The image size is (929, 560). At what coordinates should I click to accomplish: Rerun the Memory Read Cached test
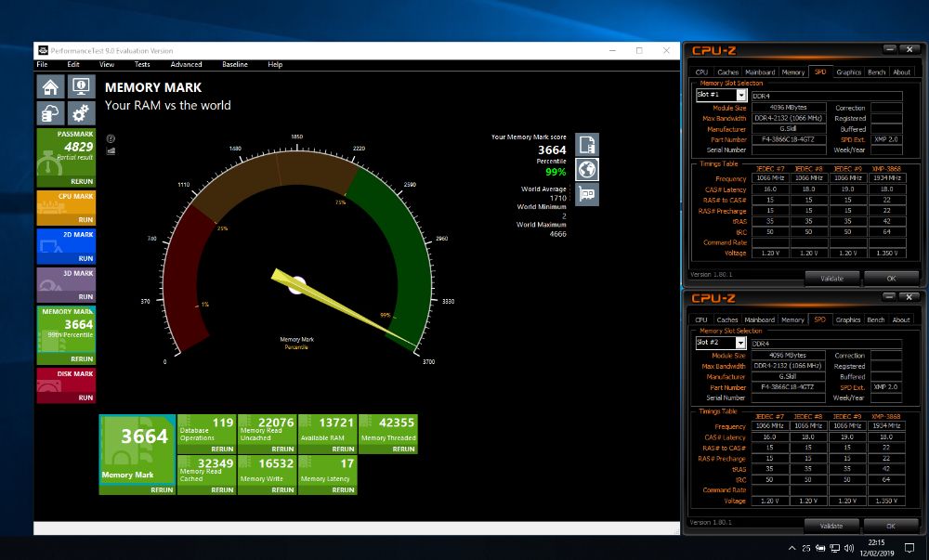[x=222, y=490]
